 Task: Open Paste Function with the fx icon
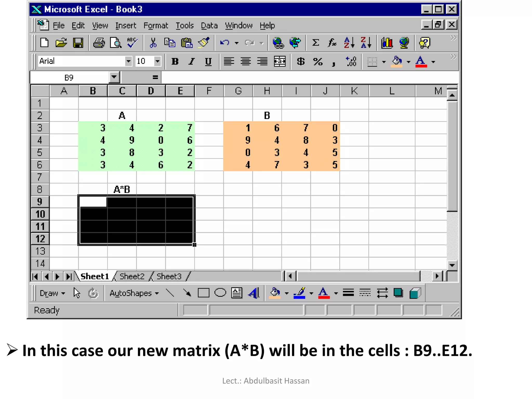332,43
